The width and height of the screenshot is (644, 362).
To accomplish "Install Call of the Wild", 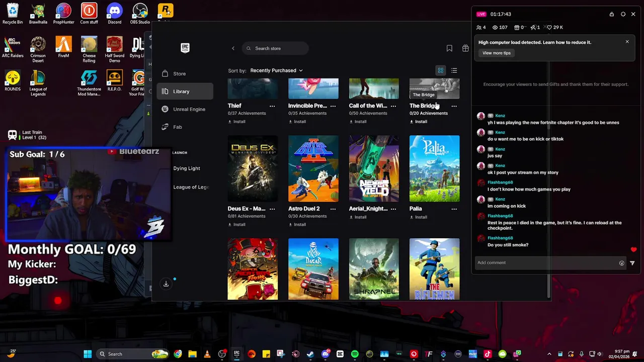I will click(358, 122).
